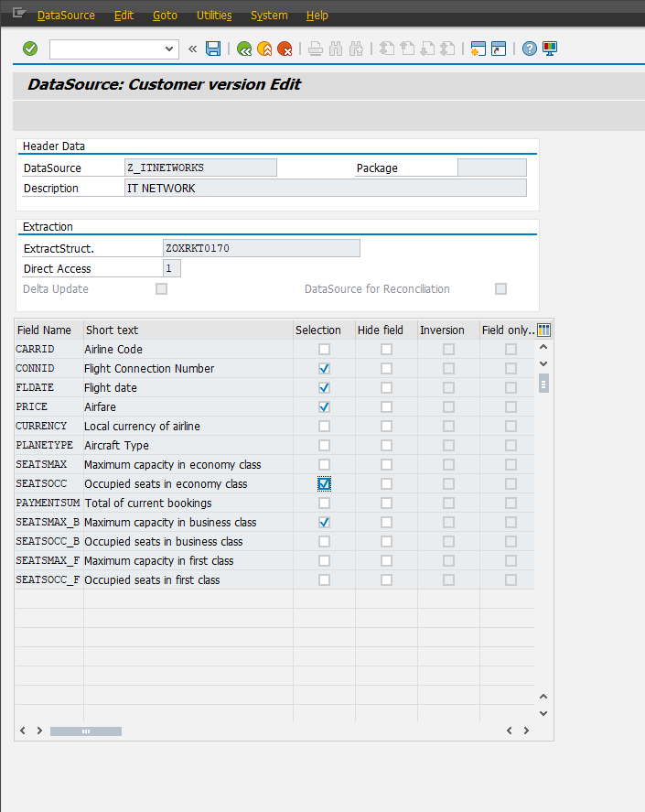Click the orange Exit icon
This screenshot has width=645, height=812.
click(264, 49)
